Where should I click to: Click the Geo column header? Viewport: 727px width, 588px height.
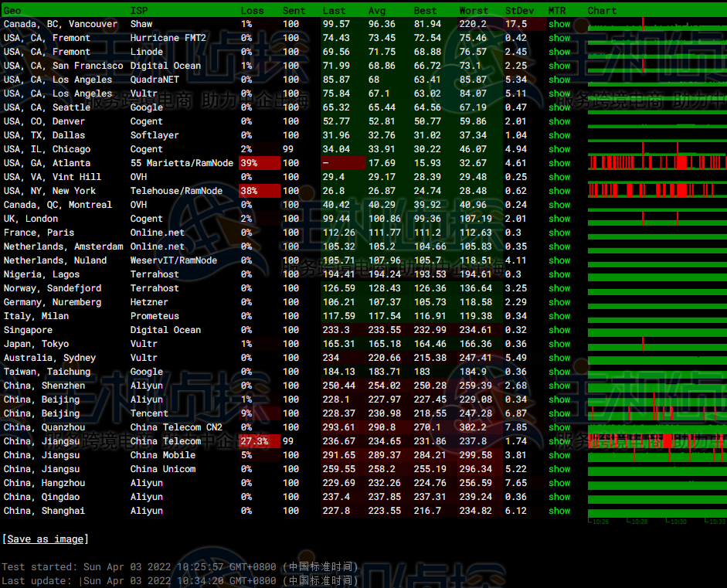12,11
